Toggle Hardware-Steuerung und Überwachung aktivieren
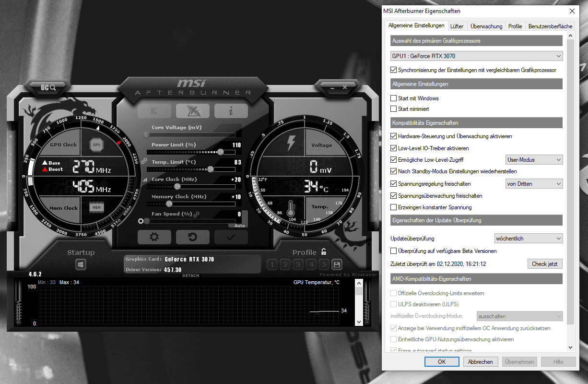This screenshot has height=384, width=588. point(394,136)
